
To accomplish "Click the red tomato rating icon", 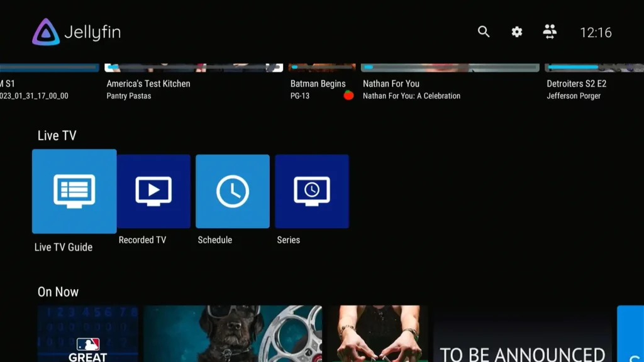I will pos(348,96).
